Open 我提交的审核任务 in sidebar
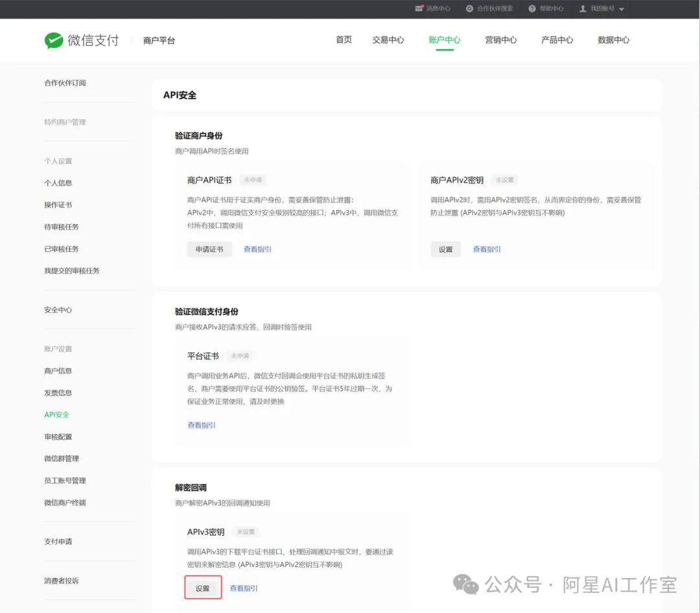The height and width of the screenshot is (613, 700). [72, 271]
